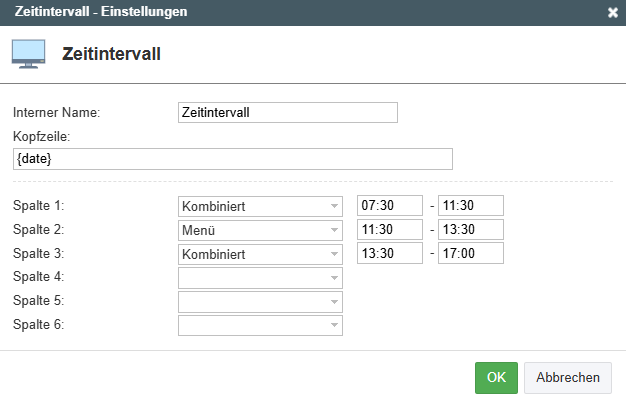Viewport: 626px width, 403px height.
Task: Click the 07:30 start time field
Action: click(x=390, y=206)
